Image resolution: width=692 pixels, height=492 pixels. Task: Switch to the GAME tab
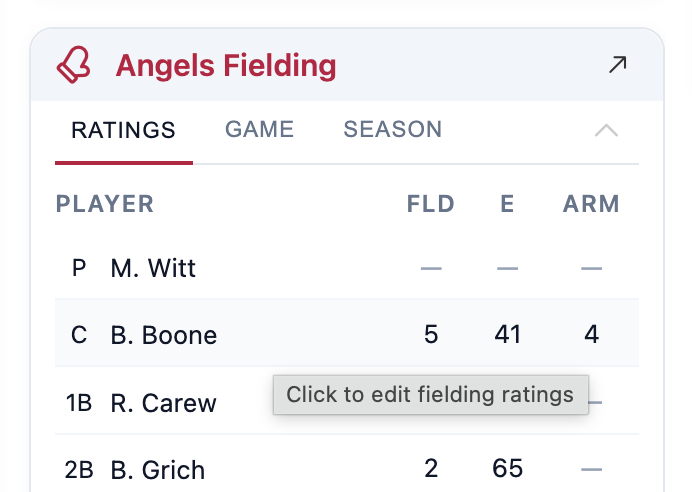(x=259, y=129)
